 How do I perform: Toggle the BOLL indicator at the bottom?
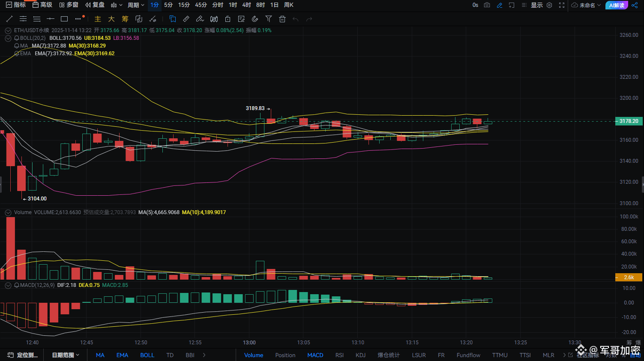[x=147, y=355]
